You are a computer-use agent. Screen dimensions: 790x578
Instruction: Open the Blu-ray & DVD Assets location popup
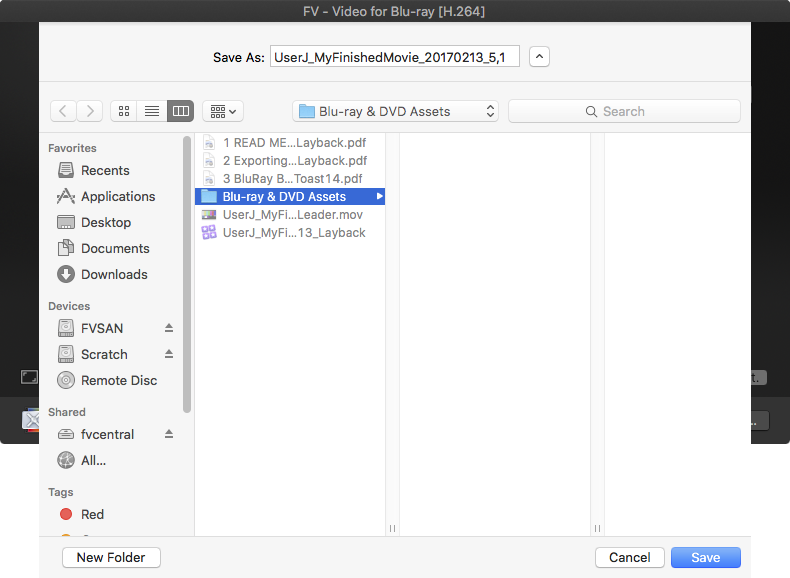point(396,111)
